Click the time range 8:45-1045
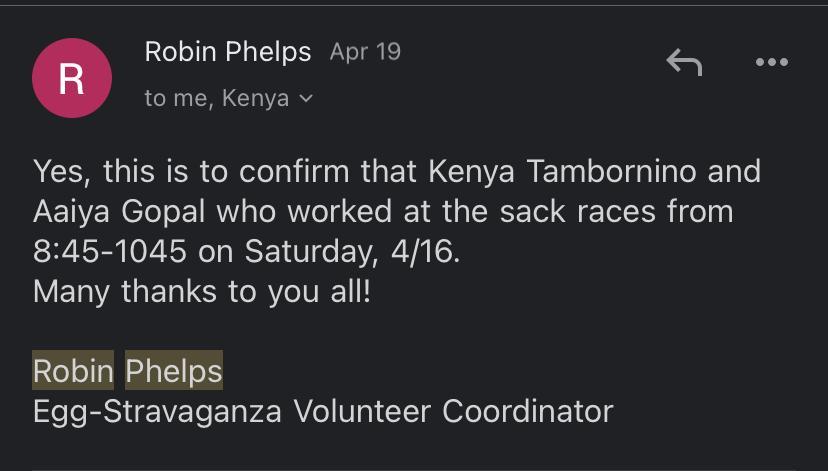Screen dimensions: 828x471 (110, 251)
